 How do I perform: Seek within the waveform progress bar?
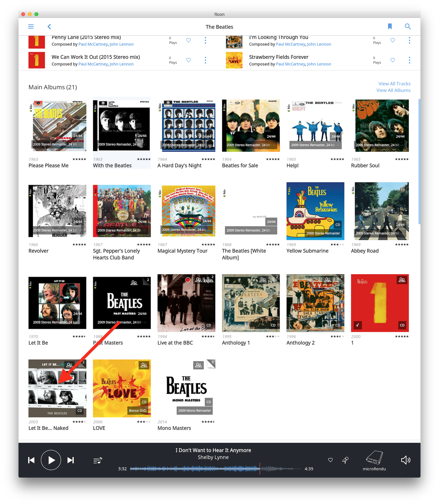tap(216, 469)
